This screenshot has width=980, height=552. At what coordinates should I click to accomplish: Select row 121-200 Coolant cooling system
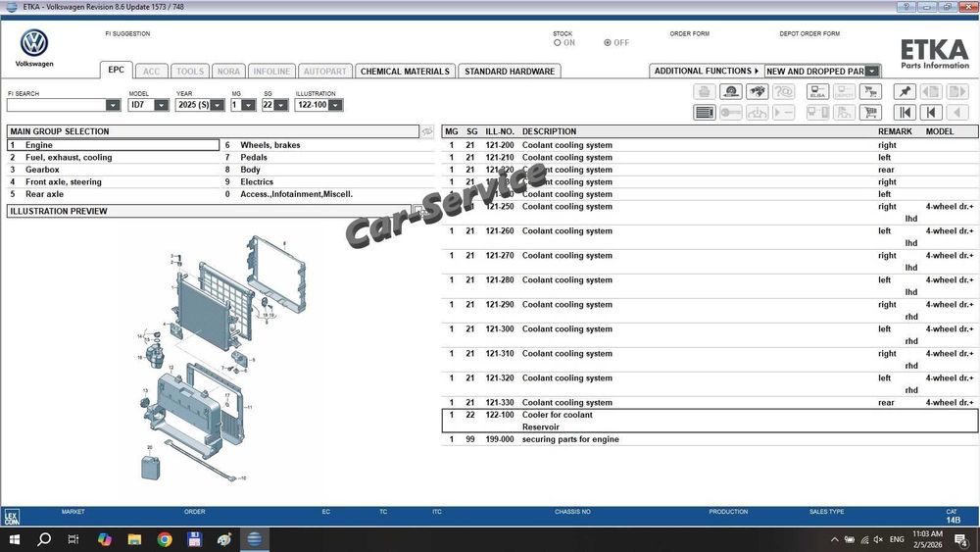(710, 145)
